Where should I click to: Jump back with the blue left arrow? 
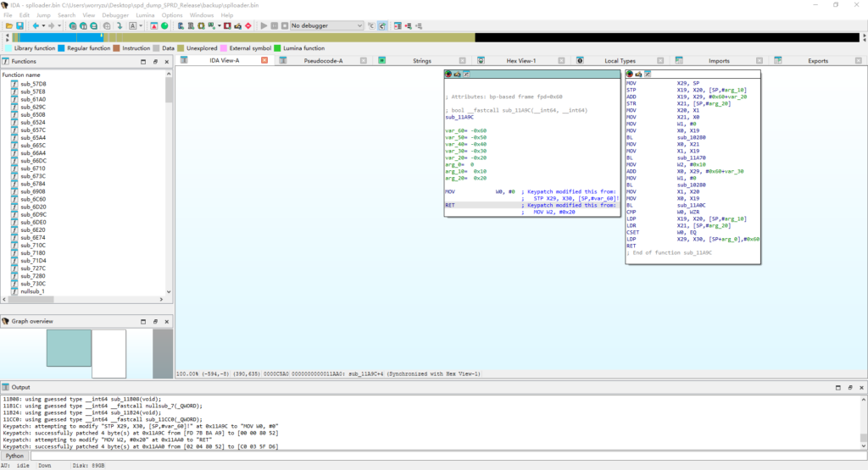click(36, 26)
